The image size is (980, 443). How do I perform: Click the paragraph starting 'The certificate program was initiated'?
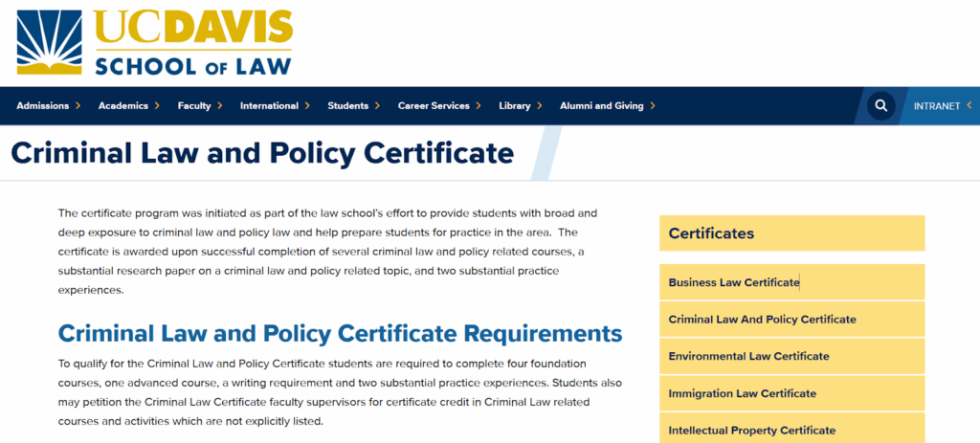click(x=329, y=252)
